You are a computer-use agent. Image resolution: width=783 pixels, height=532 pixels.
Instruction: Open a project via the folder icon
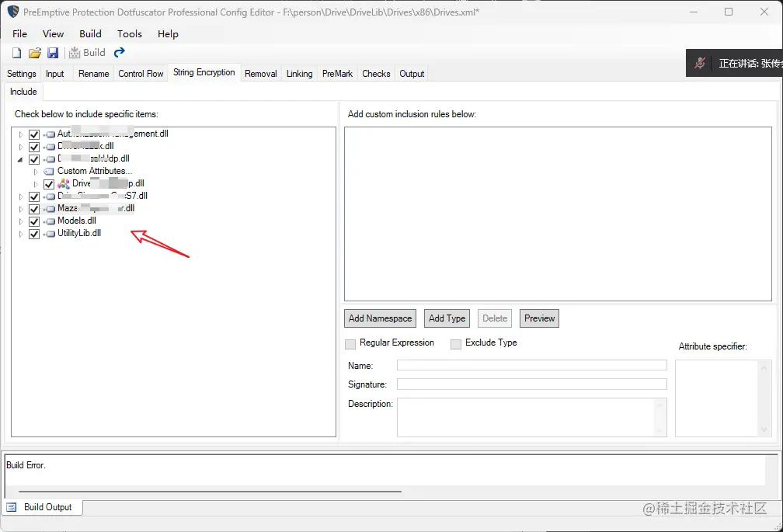point(34,53)
